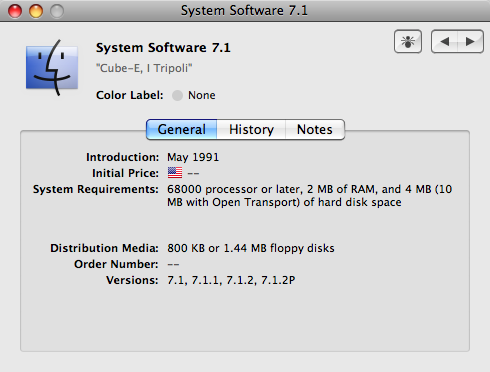The image size is (490, 372).
Task: Click "800 KB or 1.44 MB floppy disks"
Action: 251,248
